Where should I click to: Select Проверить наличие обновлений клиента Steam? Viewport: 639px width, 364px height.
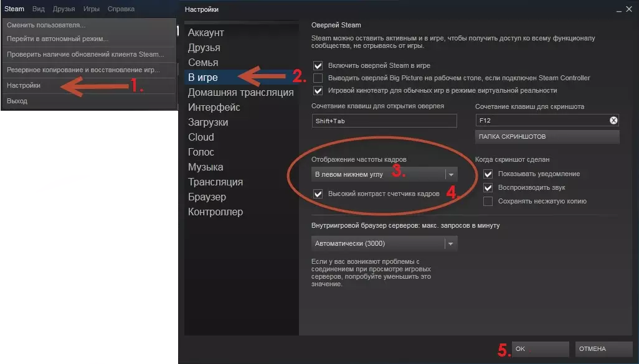coord(89,54)
